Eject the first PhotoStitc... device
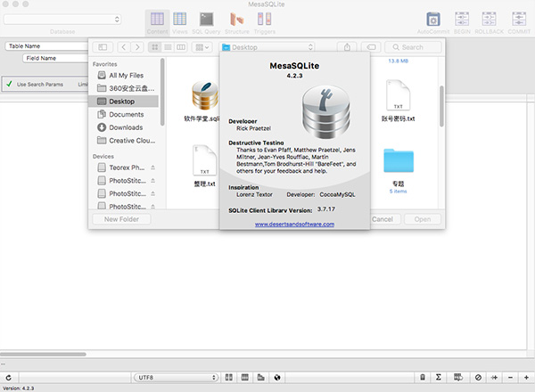The width and height of the screenshot is (535, 392). coord(152,180)
